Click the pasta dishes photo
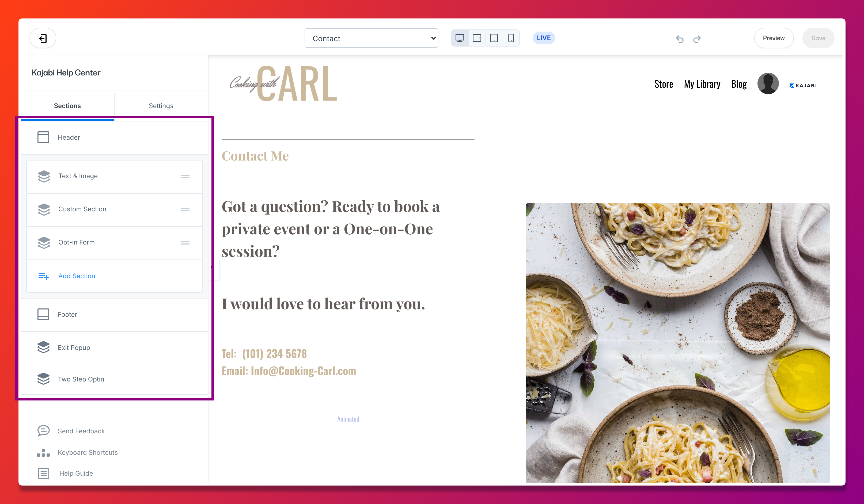The image size is (864, 504). (x=677, y=343)
